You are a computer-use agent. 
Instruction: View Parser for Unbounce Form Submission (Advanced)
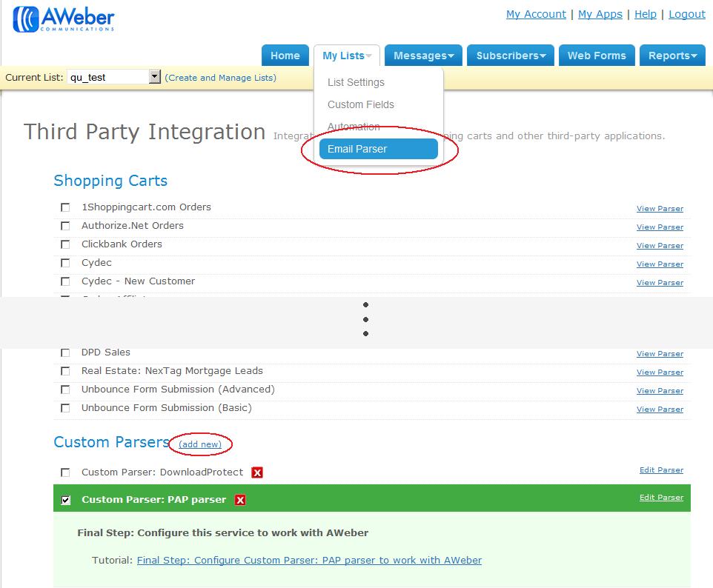coord(660,391)
